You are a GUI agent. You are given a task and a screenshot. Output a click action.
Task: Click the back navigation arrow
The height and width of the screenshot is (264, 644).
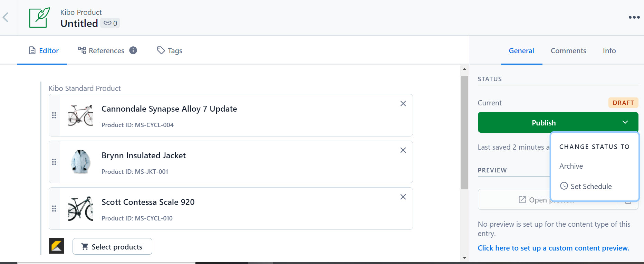tap(6, 17)
